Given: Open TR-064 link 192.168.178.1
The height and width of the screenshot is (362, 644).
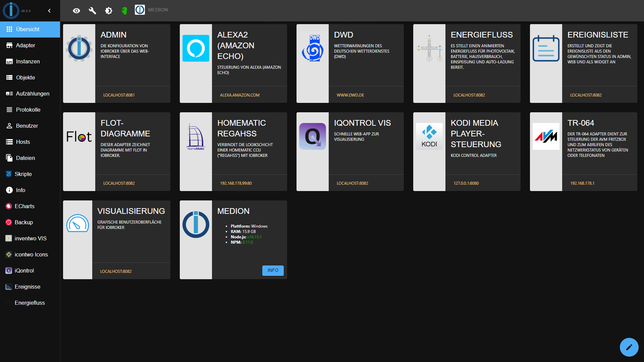Looking at the screenshot, I should click(582, 183).
